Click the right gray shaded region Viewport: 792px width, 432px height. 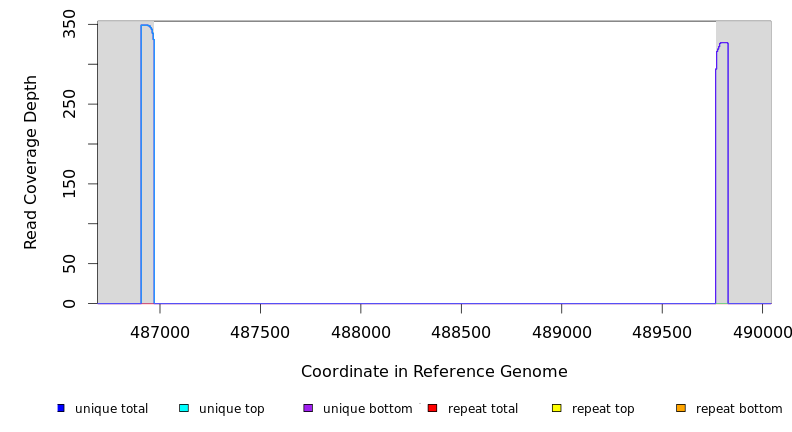[x=750, y=160]
